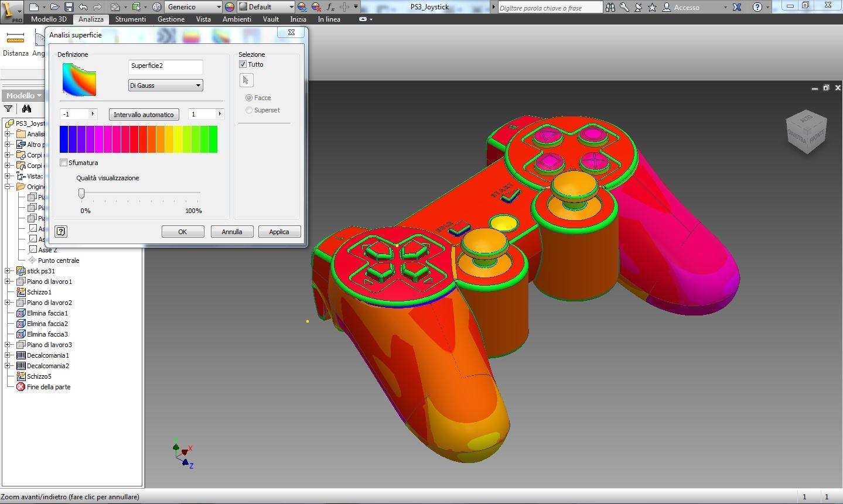Image resolution: width=843 pixels, height=504 pixels.
Task: Click the surface analysis preview thumbnail
Action: (x=79, y=79)
